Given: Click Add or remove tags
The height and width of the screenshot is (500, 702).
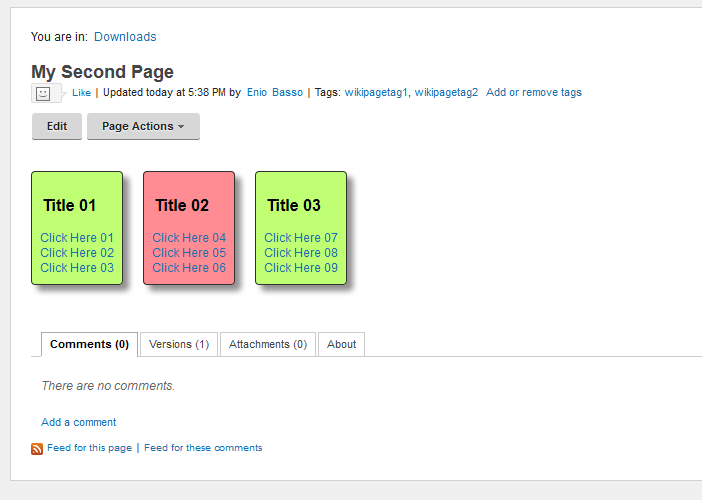Looking at the screenshot, I should point(534,92).
